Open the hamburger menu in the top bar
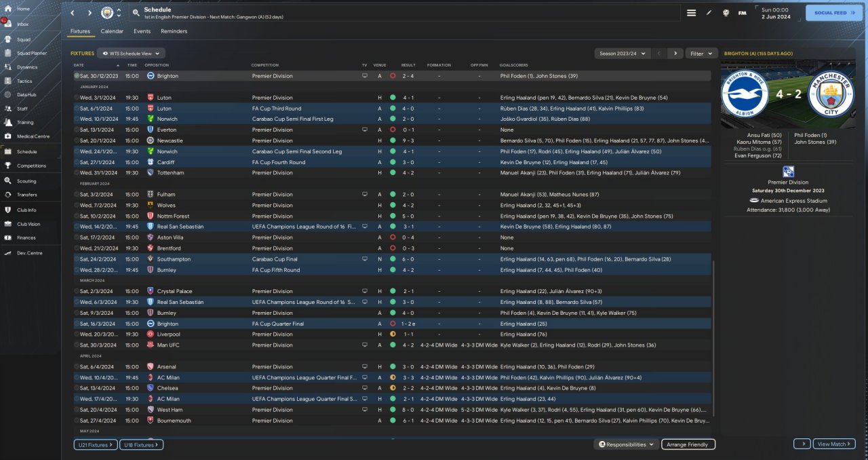Viewport: 868px width, 460px height. click(x=691, y=13)
